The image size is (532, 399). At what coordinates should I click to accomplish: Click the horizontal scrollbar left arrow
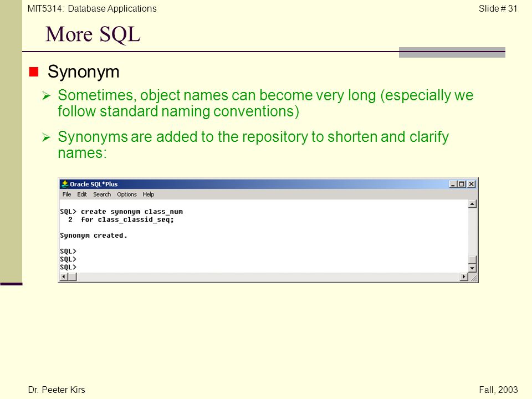click(63, 277)
